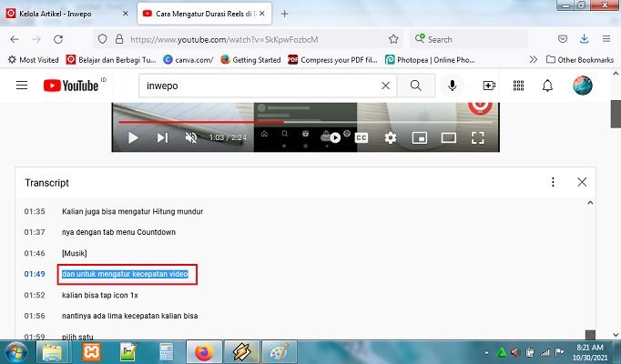The width and height of the screenshot is (621, 364).
Task: Open Getting Started bookmark
Action: tap(250, 60)
